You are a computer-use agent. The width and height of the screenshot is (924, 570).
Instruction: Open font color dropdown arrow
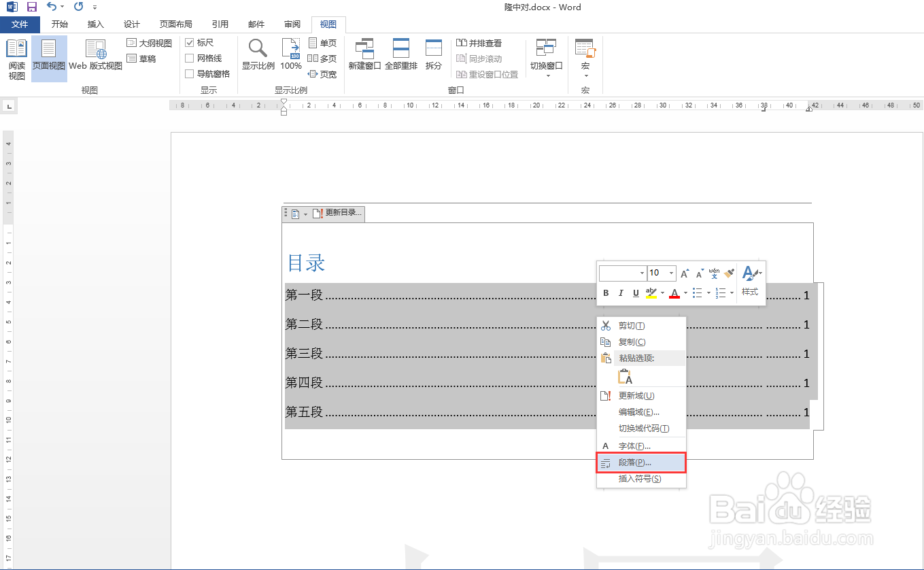pos(685,293)
